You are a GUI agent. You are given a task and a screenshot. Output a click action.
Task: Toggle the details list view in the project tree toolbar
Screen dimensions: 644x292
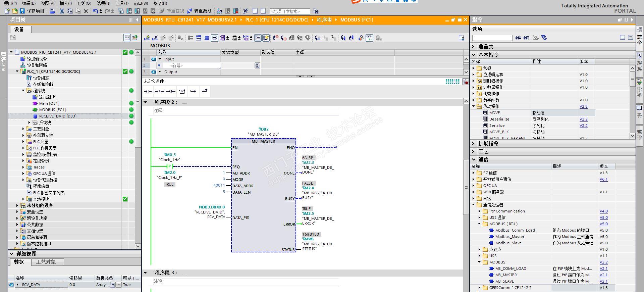[x=127, y=38]
